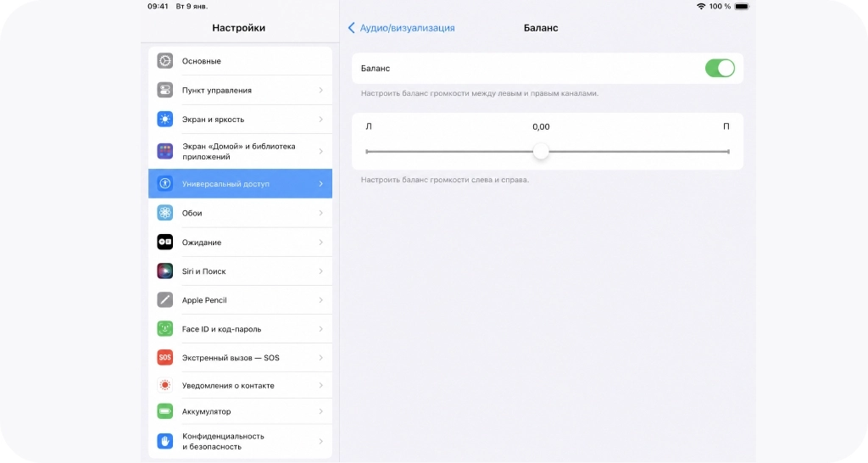Open the red SOS emergency icon
The height and width of the screenshot is (463, 868).
tap(165, 357)
